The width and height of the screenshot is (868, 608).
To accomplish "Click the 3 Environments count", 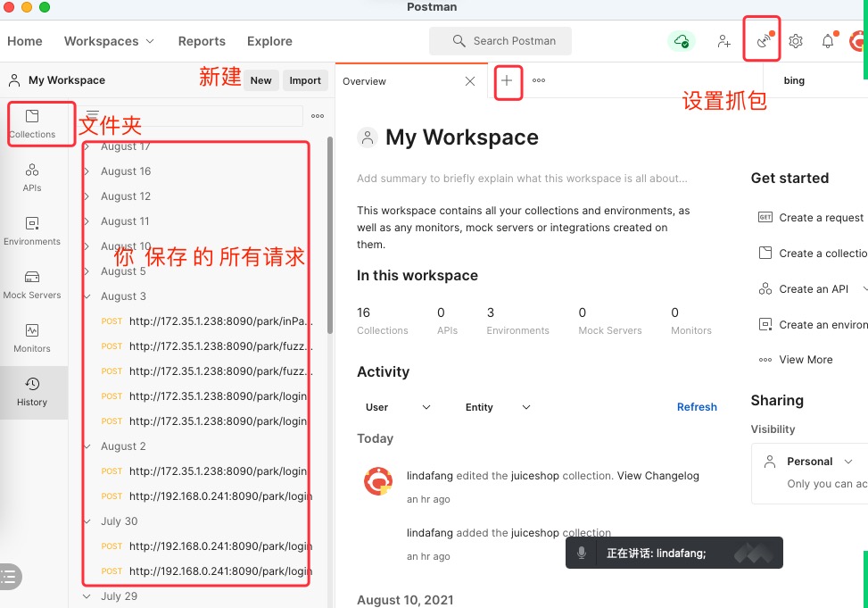I will pyautogui.click(x=517, y=321).
